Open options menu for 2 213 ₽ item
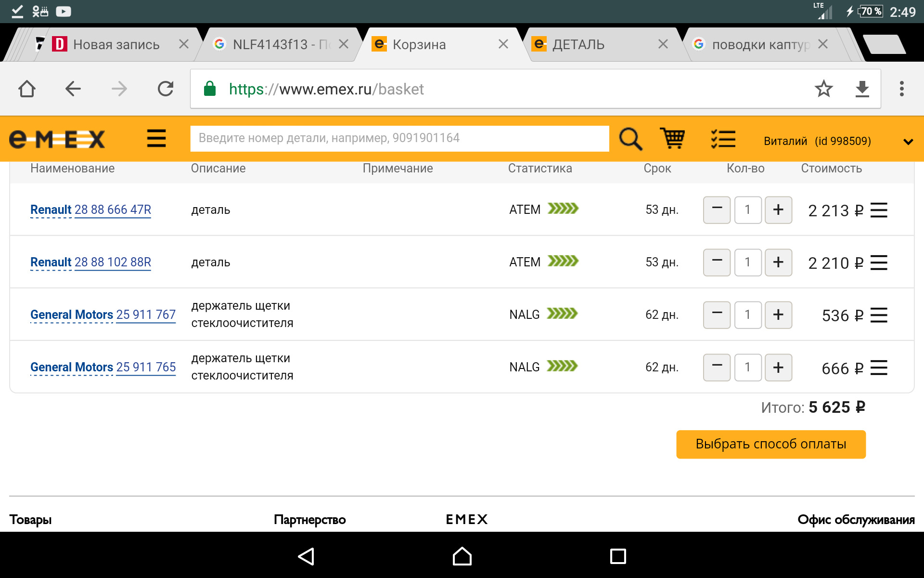 [x=879, y=210]
